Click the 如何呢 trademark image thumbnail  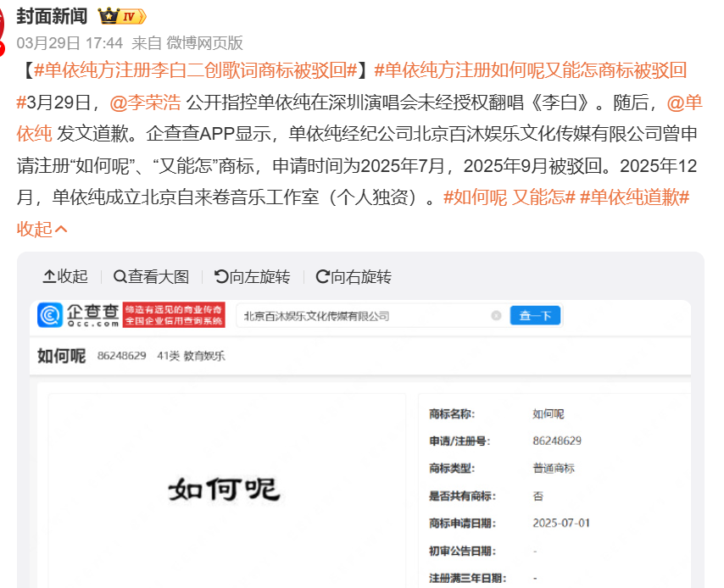(226, 491)
